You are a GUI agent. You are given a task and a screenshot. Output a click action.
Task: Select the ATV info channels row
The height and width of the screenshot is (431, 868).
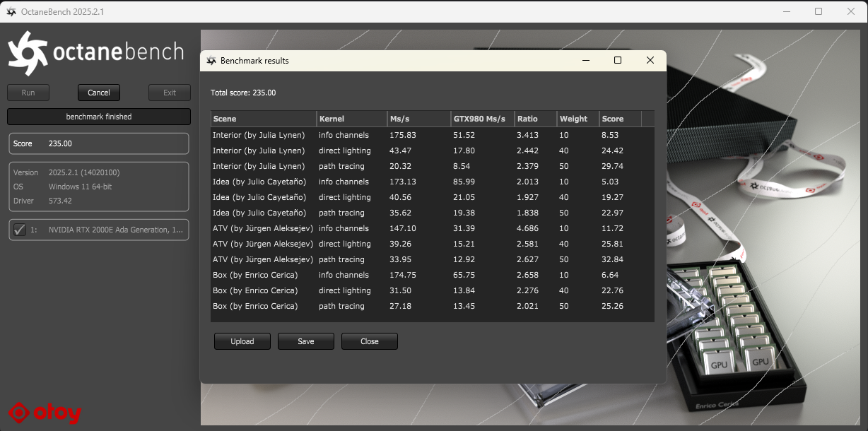433,228
